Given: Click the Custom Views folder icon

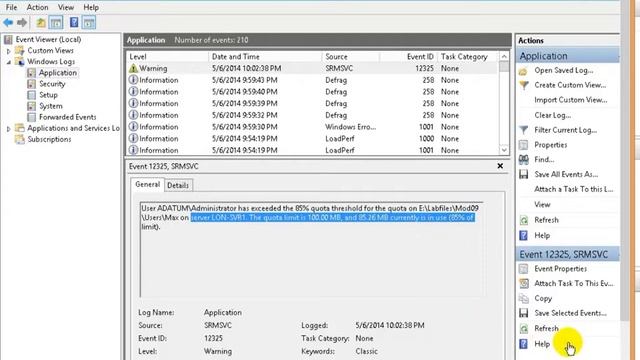Looking at the screenshot, I should click(19, 50).
